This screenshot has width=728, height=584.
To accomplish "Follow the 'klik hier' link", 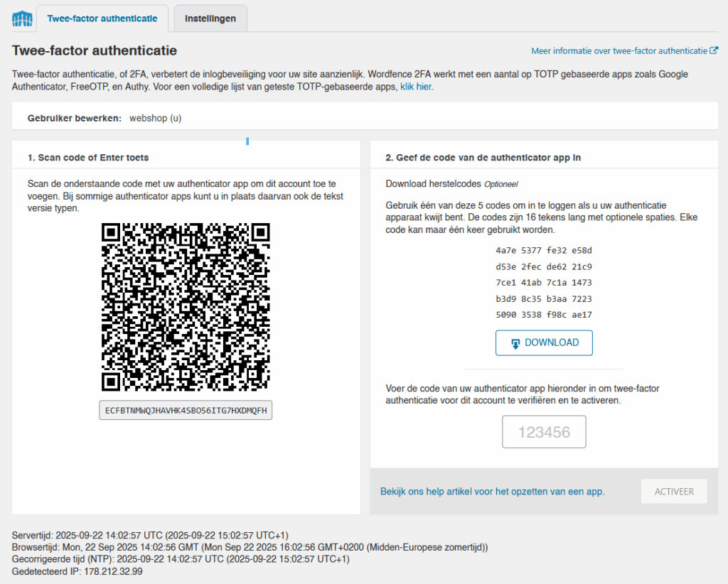I will coord(416,87).
